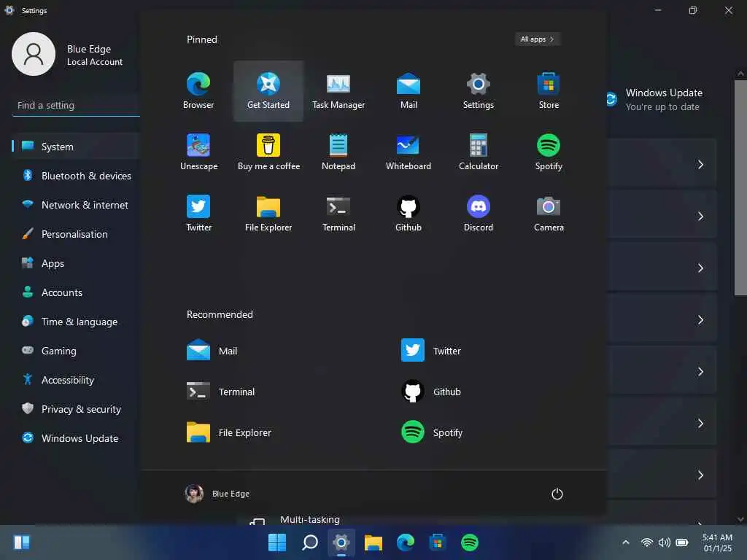Viewport: 747px width, 560px height.
Task: Expand All apps list
Action: pos(538,39)
